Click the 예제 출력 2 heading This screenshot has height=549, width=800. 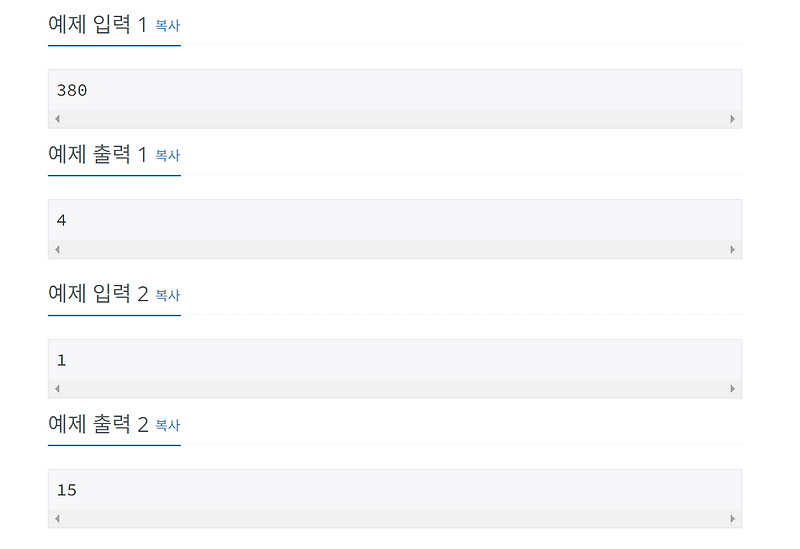point(98,423)
